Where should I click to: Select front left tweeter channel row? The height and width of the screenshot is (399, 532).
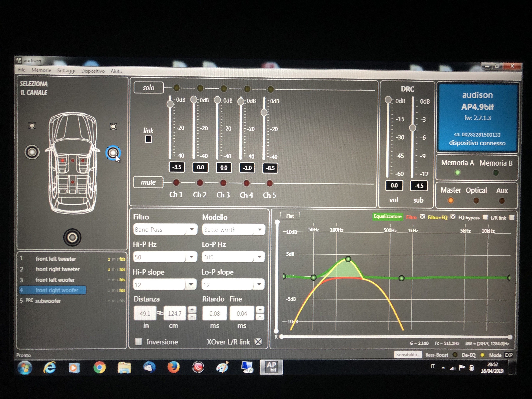72,259
